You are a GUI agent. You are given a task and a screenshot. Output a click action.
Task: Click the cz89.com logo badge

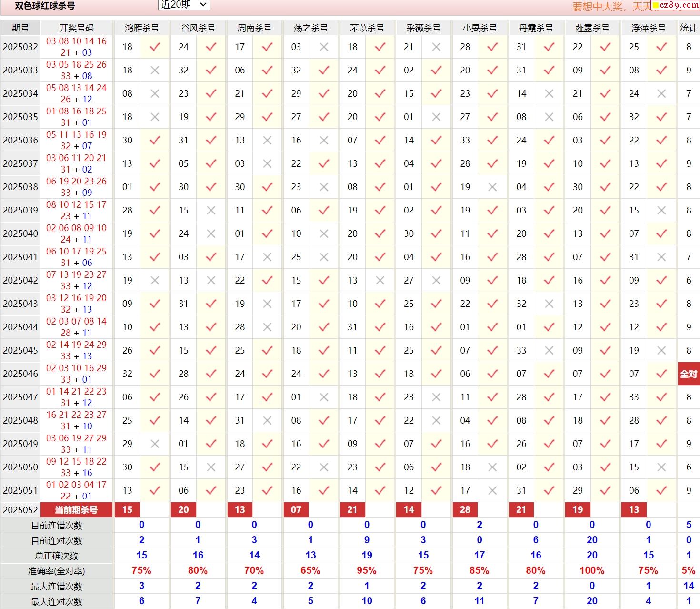coord(675,5)
